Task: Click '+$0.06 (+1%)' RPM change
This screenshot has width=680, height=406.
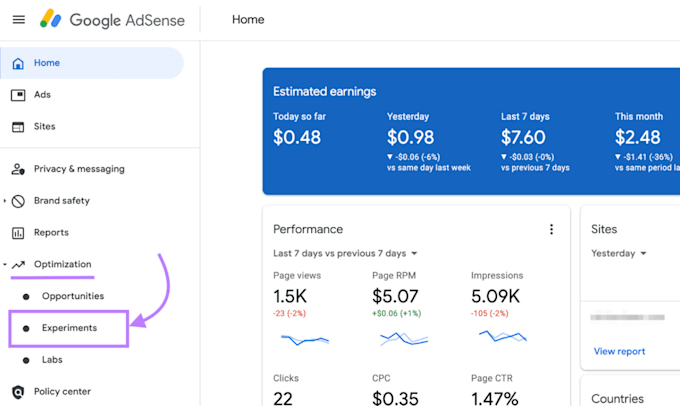Action: pyautogui.click(x=396, y=313)
